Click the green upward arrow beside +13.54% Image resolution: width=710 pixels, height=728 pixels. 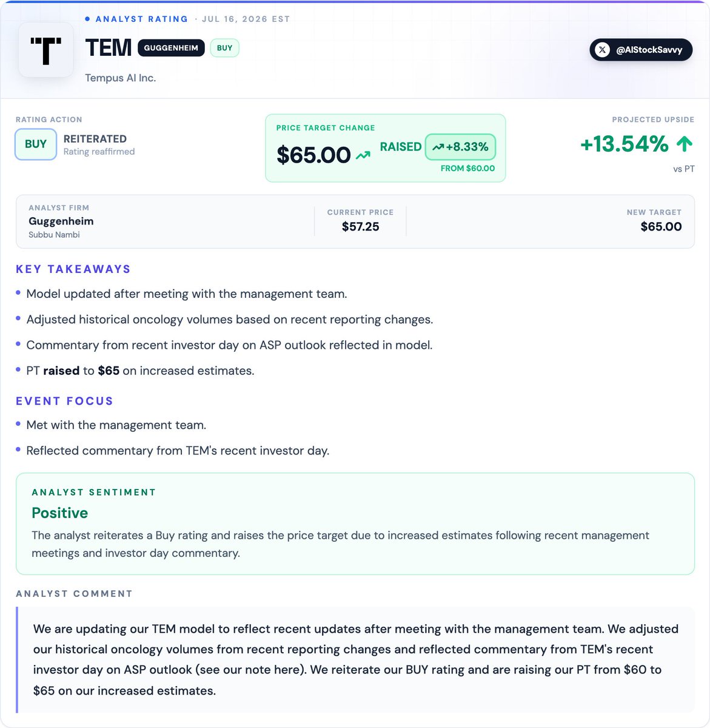685,144
